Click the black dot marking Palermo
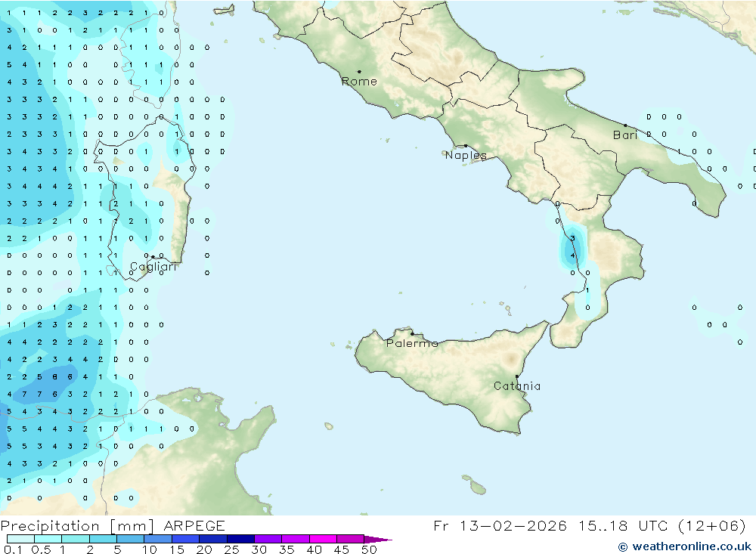The height and width of the screenshot is (554, 756). pos(412,333)
